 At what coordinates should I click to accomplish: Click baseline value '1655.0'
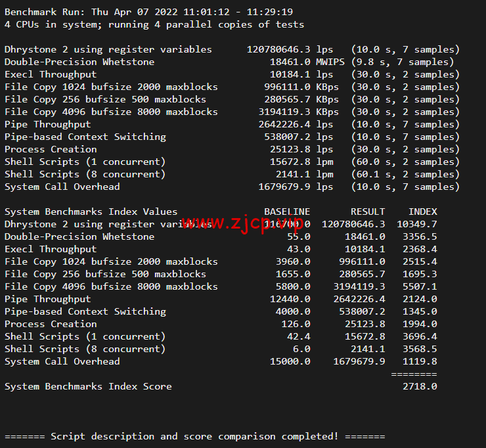coord(293,275)
